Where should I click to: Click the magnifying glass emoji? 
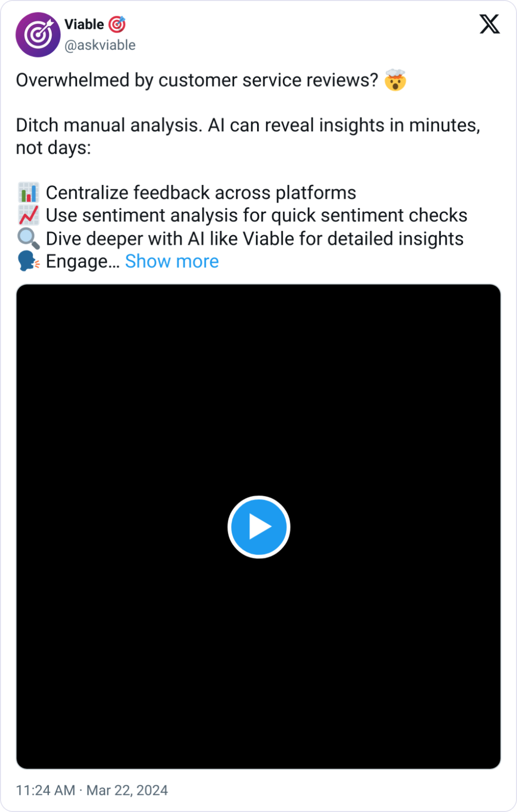pyautogui.click(x=28, y=239)
